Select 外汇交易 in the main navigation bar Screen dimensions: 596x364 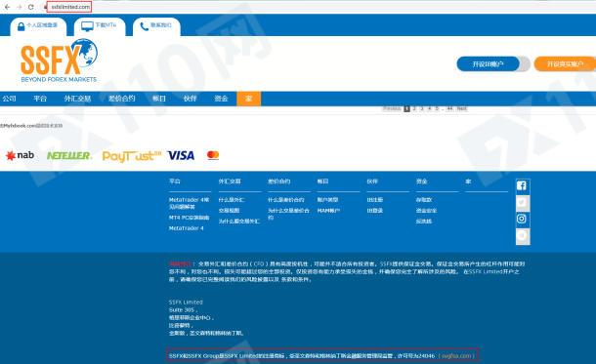(x=77, y=99)
